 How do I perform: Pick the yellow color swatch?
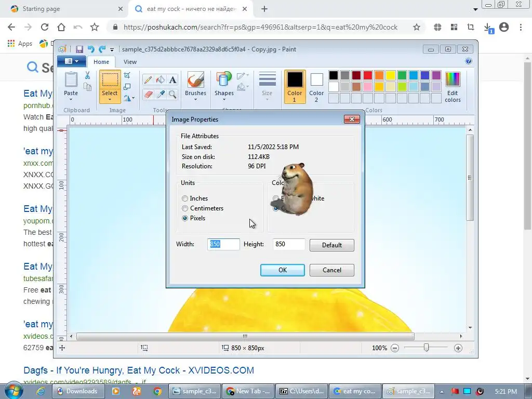[391, 75]
